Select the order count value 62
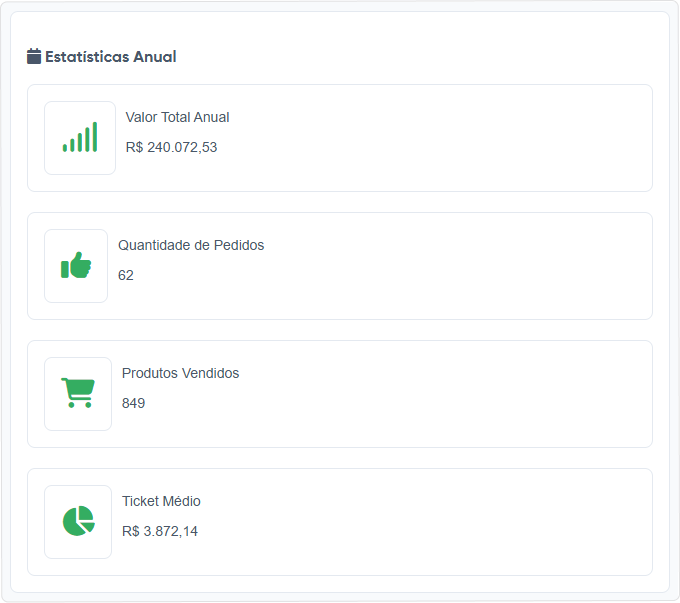 [126, 275]
